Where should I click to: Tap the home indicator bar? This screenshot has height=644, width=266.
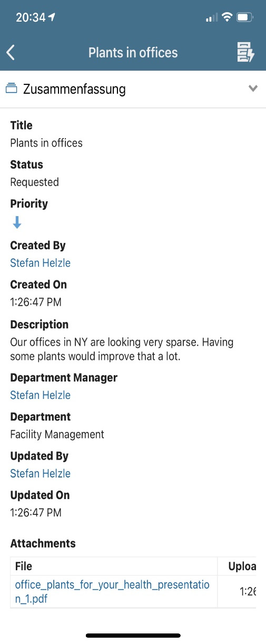pos(133,636)
